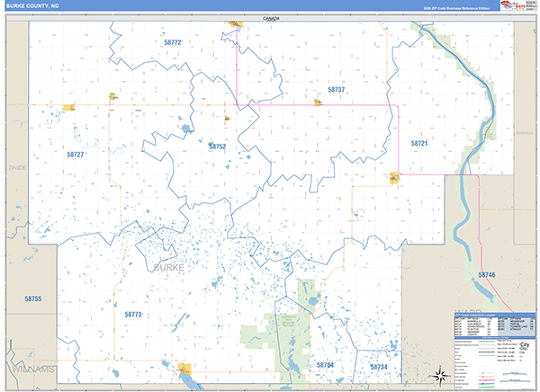
Task: Click the yellow city marker at the bottom of 58773
Action: [x=184, y=369]
